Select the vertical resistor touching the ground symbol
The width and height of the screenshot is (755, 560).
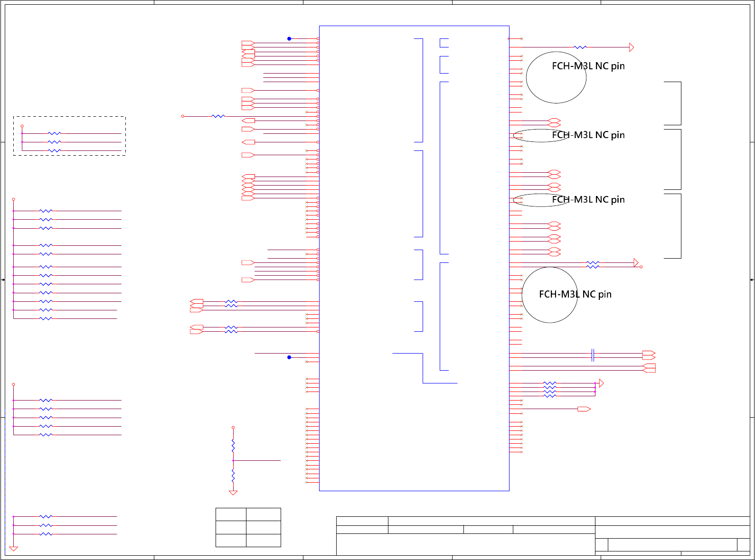tap(233, 475)
